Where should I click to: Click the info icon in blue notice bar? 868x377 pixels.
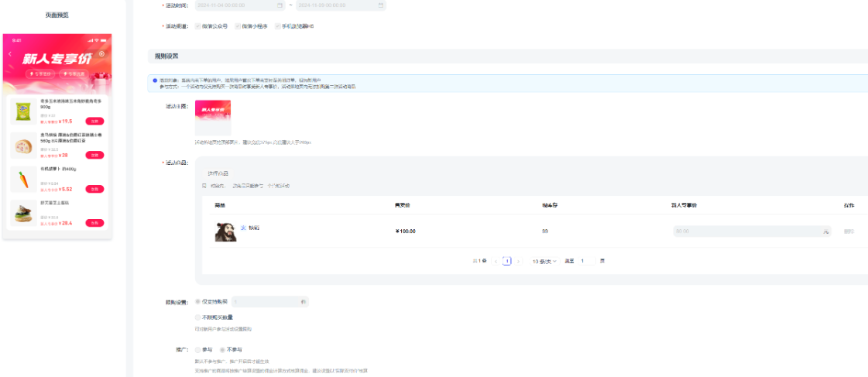(x=155, y=80)
